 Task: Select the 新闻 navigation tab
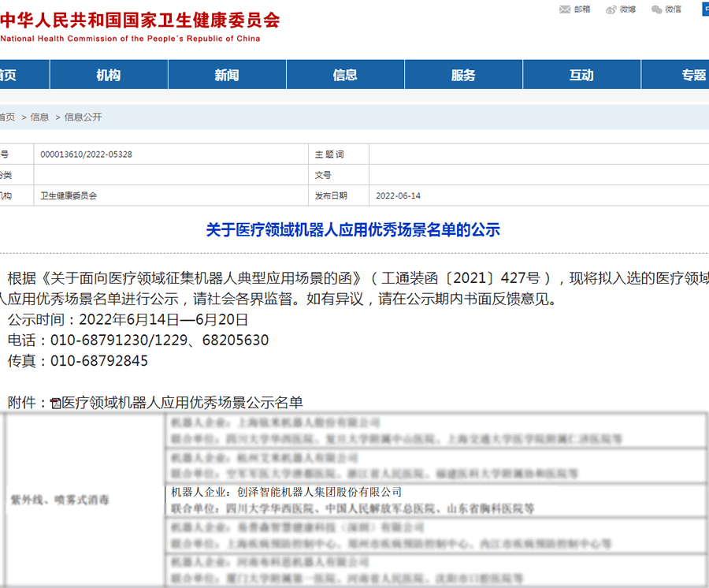pos(227,75)
